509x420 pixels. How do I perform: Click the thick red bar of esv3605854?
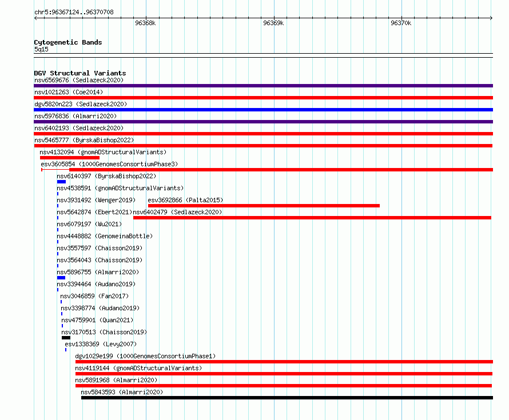coord(281,170)
